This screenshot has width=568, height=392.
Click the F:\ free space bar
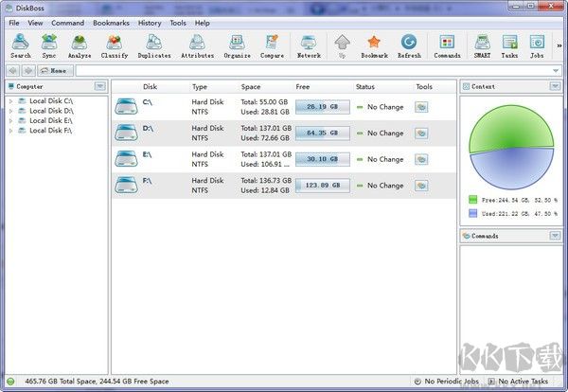pos(323,185)
